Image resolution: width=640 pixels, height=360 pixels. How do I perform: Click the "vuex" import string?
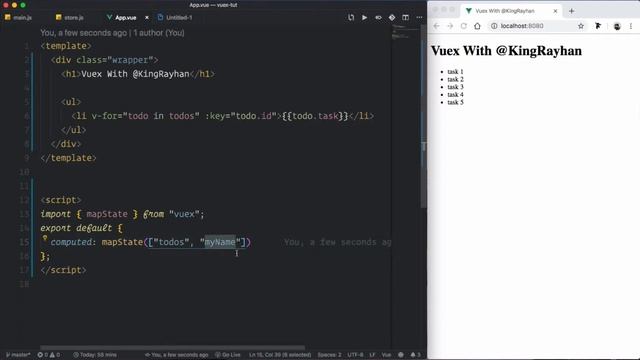[184, 214]
